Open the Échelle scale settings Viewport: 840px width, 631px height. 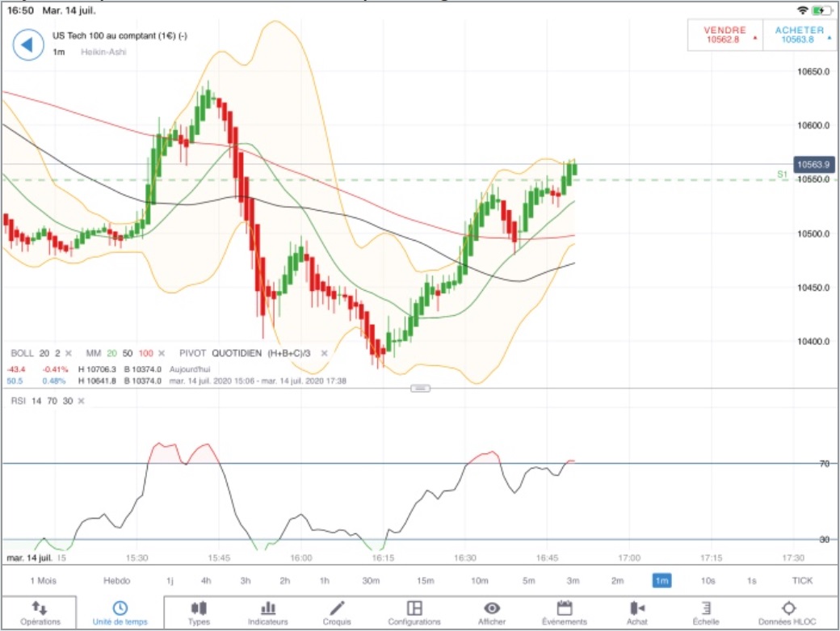click(x=706, y=613)
